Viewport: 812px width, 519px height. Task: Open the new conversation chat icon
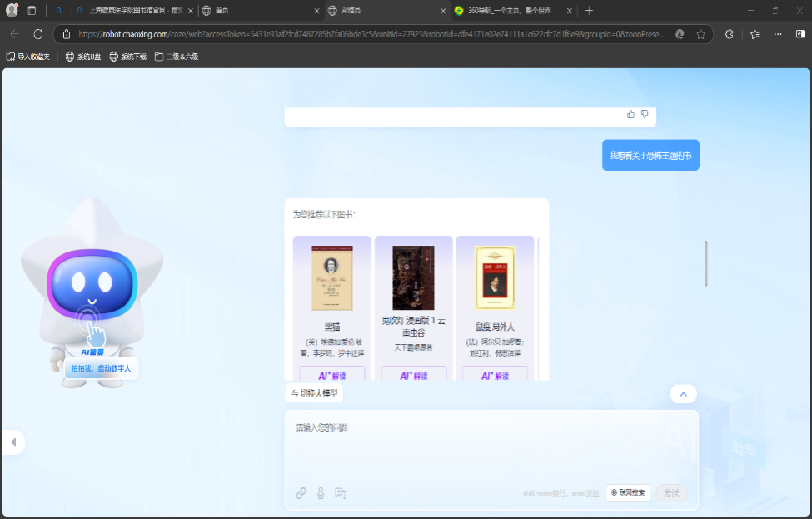340,493
